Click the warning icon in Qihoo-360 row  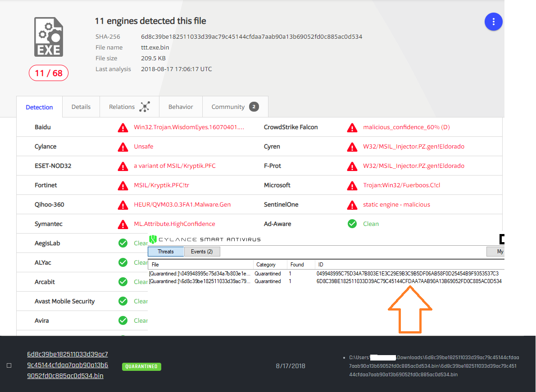[x=123, y=205]
